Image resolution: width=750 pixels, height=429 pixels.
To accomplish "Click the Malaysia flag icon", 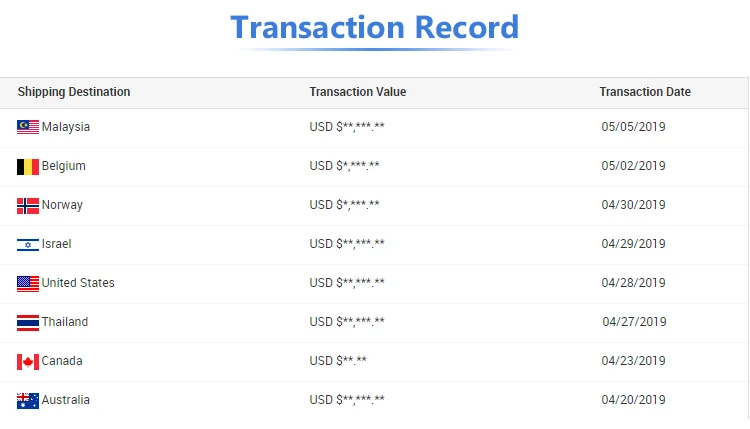I will [x=28, y=127].
